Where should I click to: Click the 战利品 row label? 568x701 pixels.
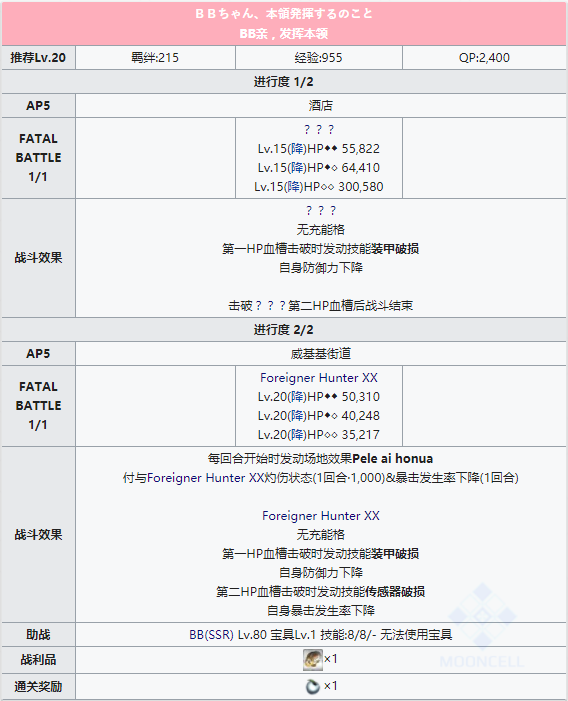coord(38,659)
